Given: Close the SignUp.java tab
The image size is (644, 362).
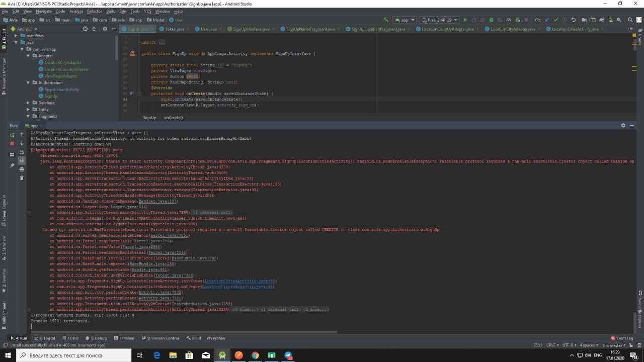Looking at the screenshot, I should [151, 29].
